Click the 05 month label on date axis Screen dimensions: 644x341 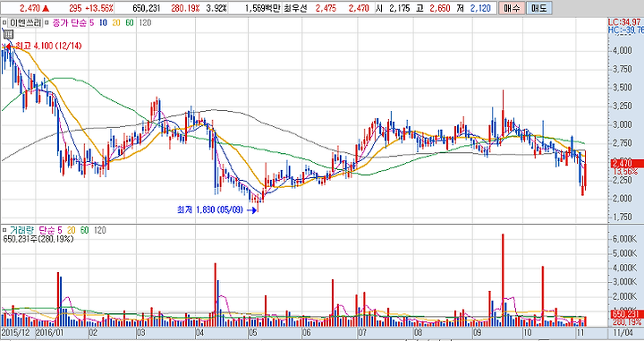pyautogui.click(x=253, y=332)
